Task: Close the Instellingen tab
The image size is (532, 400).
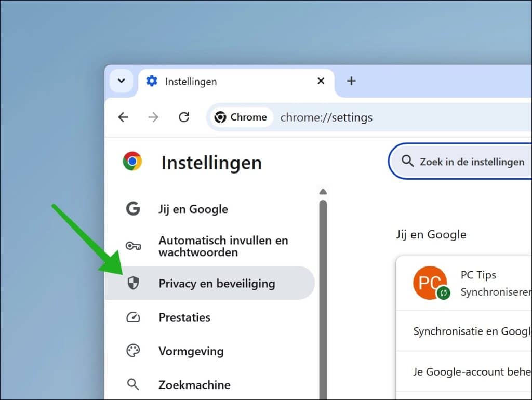Action: [321, 81]
